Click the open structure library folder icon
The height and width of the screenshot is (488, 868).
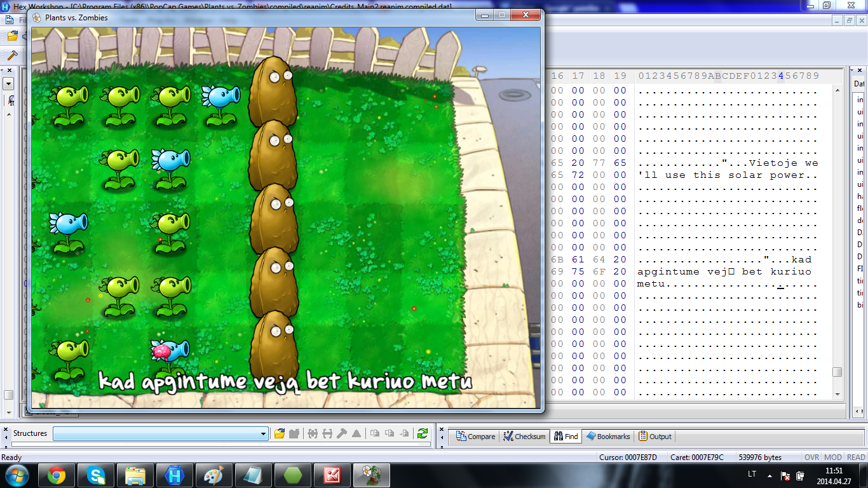[279, 433]
